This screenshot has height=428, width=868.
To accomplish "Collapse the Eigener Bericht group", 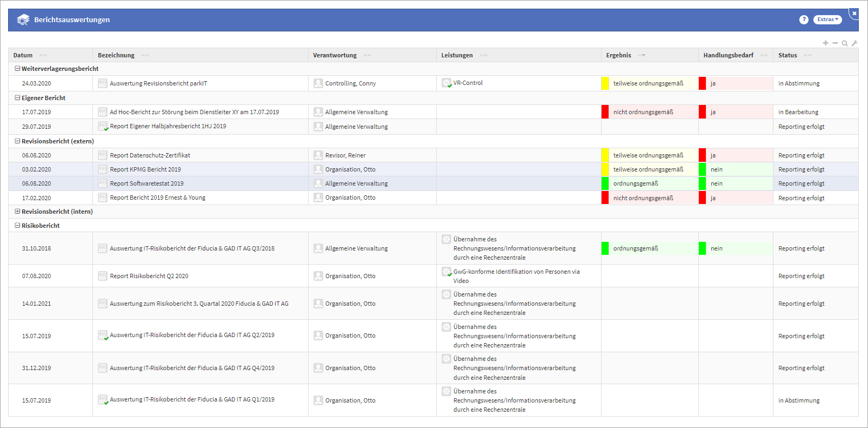I will click(17, 98).
